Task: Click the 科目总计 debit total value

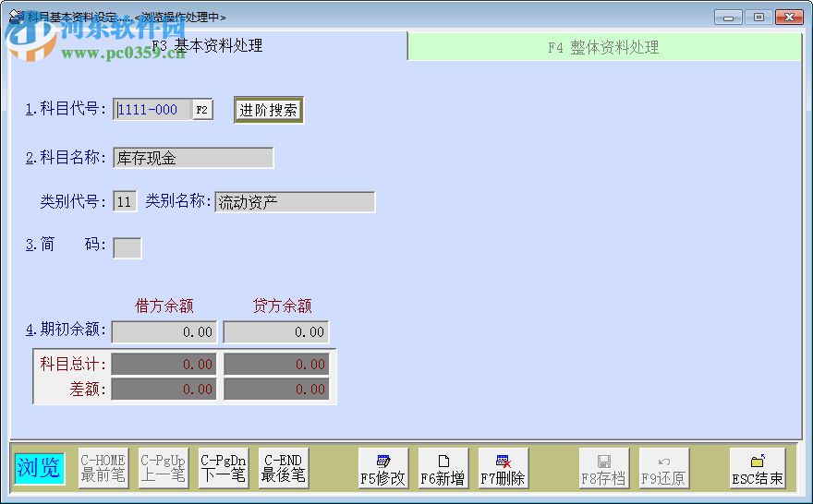Action: coord(164,365)
